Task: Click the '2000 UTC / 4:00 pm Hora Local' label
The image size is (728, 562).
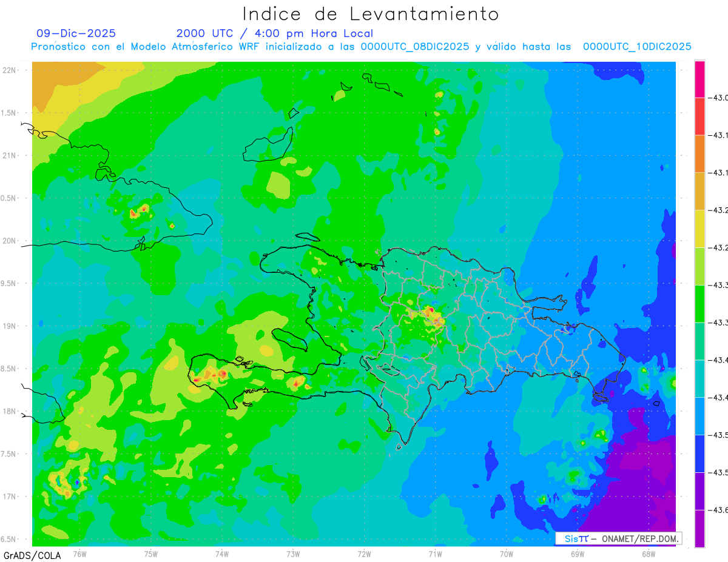Action: tap(275, 33)
